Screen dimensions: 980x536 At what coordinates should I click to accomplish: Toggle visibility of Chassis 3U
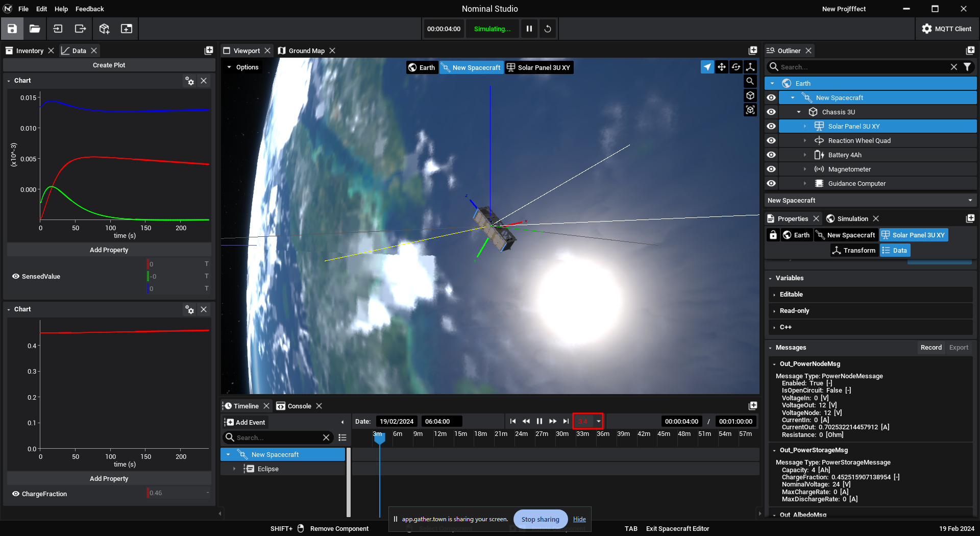click(x=771, y=112)
